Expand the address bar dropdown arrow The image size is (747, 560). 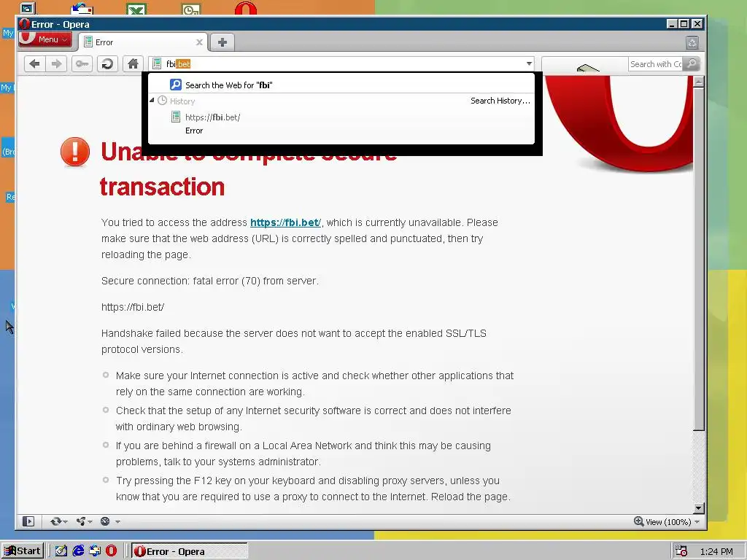pos(530,64)
